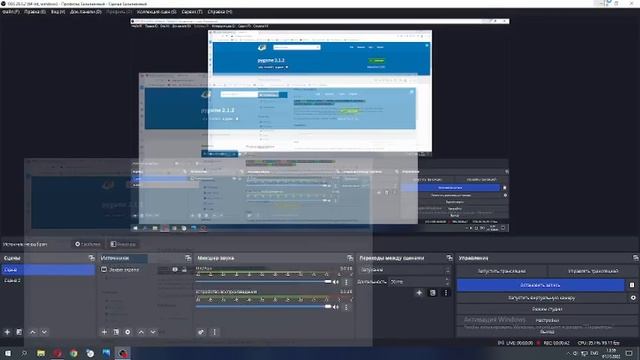Viewport: 640px width, 360px height.
Task: Open File Explorer from taskbar
Action: [x=41, y=353]
